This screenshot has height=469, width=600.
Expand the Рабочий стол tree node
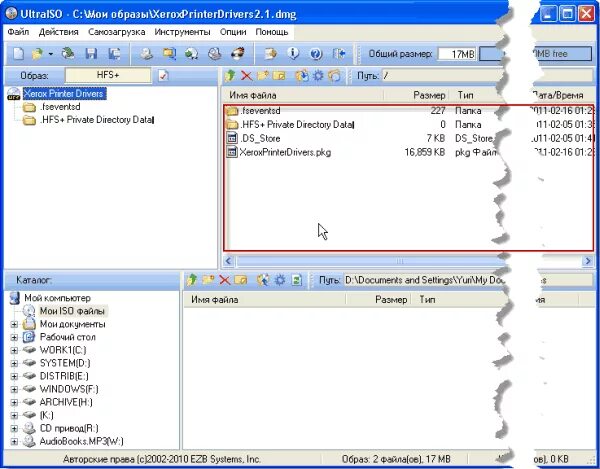14,337
